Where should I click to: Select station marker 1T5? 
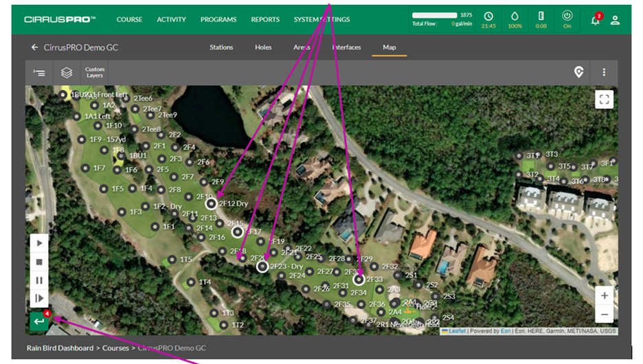click(x=172, y=260)
